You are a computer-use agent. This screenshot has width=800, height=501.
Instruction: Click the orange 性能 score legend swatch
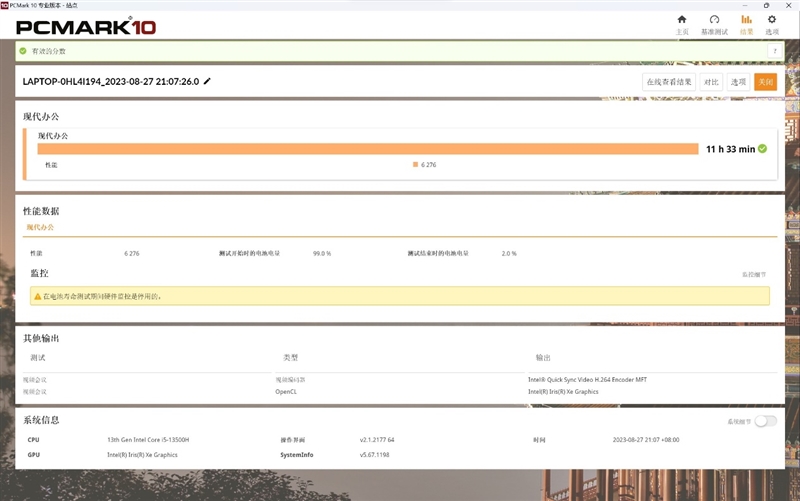(x=415, y=164)
